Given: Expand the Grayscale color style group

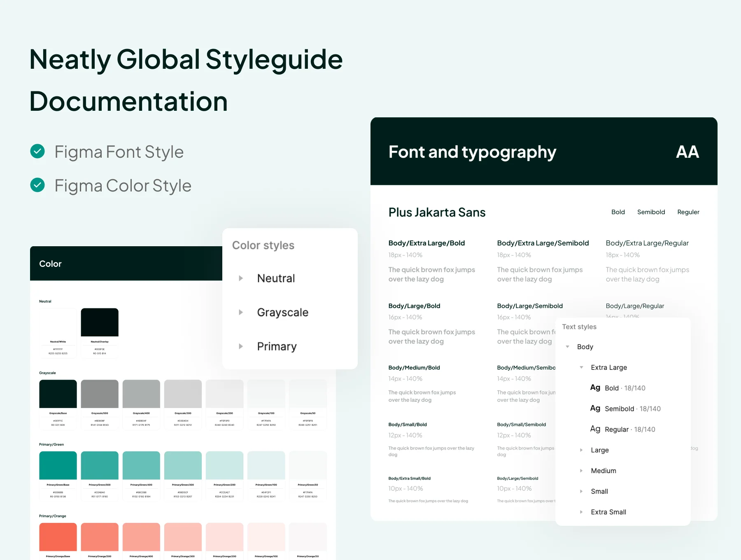Looking at the screenshot, I should [241, 313].
